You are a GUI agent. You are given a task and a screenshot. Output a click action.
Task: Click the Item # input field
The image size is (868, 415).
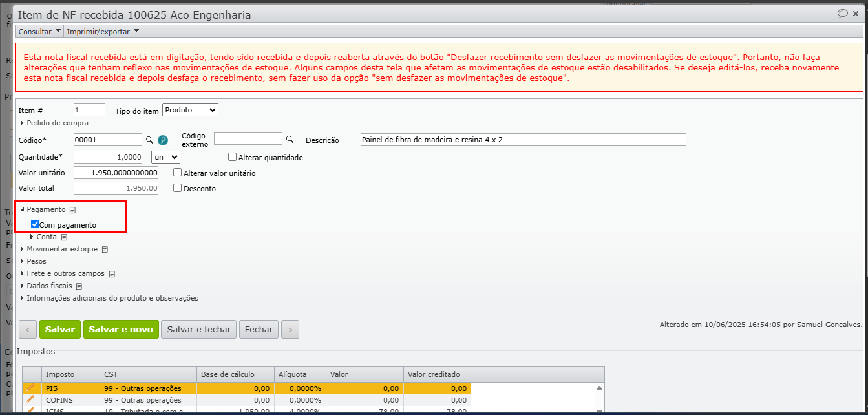coord(89,111)
